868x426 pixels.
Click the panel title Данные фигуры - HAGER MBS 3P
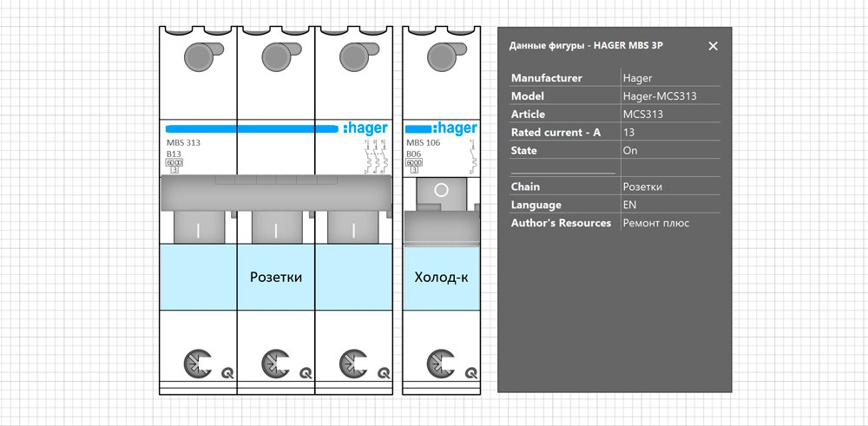point(586,46)
